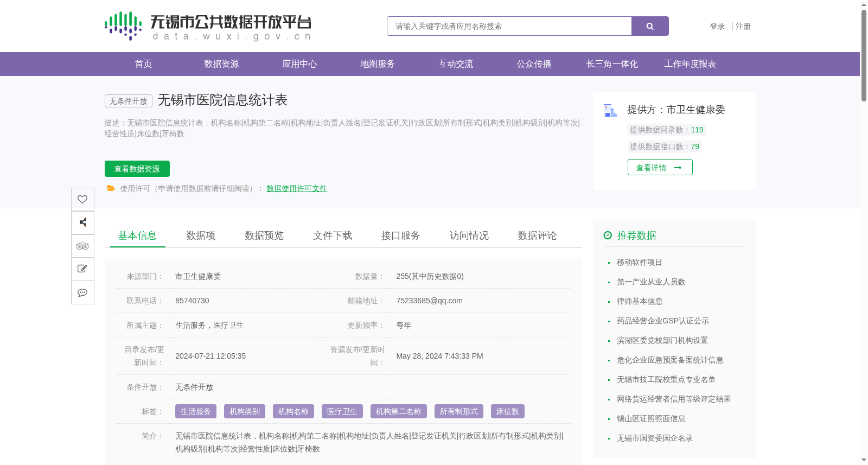Select the 基本信息 tab
Screen dimensions: 868x465
137,235
